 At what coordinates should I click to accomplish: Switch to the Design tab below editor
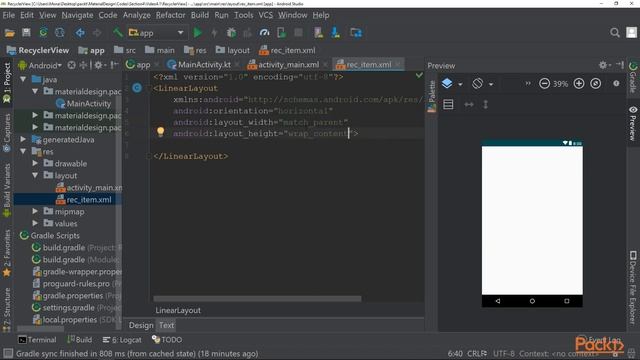tap(141, 325)
